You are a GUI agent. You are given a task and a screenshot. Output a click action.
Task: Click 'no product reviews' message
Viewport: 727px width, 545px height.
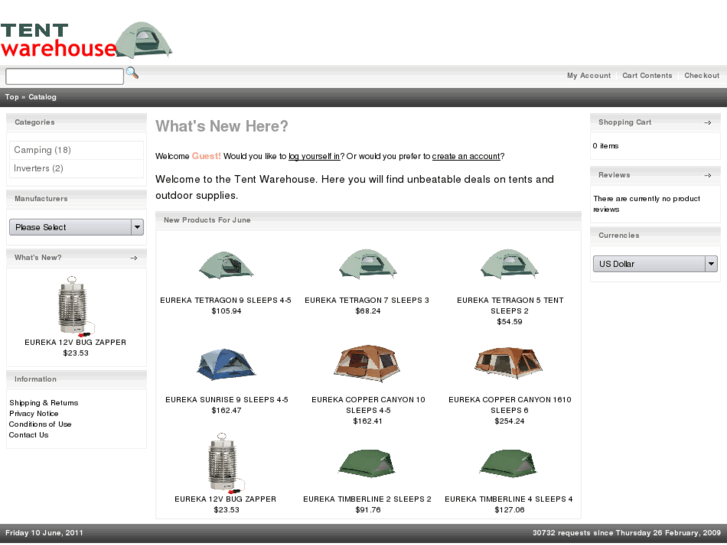point(646,204)
